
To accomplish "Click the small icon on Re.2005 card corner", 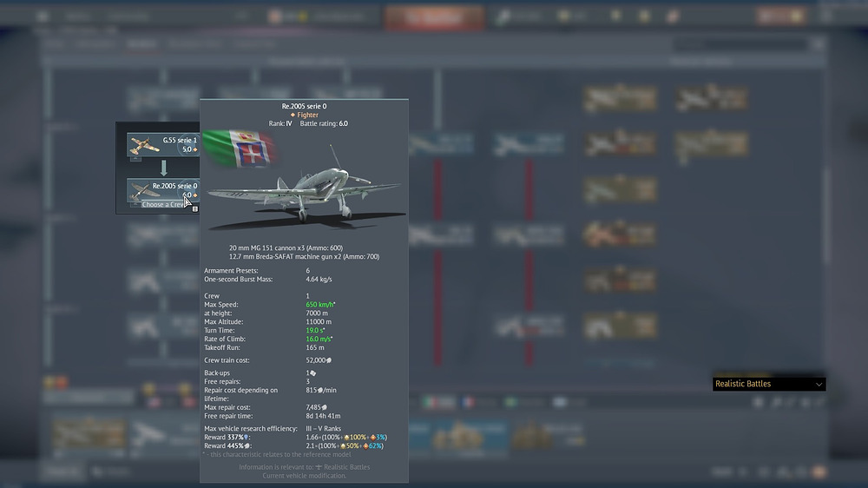I will 195,208.
